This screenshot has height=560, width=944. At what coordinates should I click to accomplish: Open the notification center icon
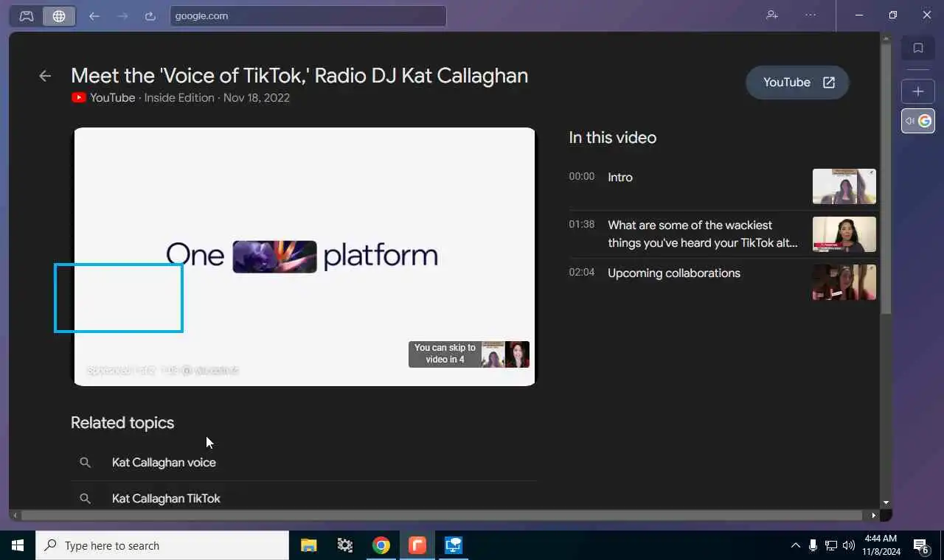tap(921, 545)
